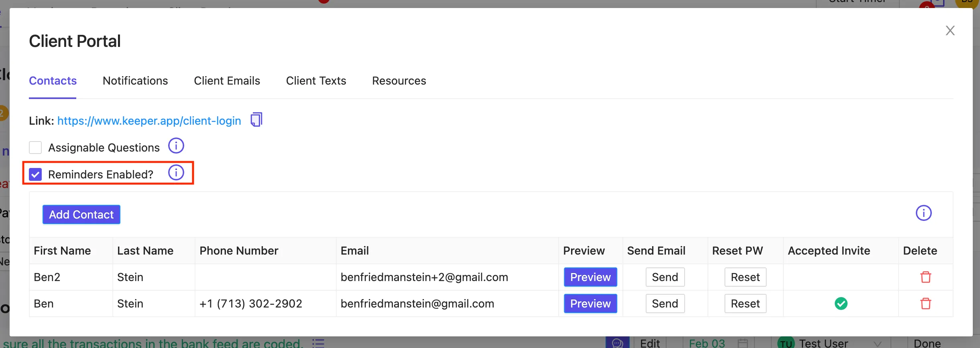Open the Resources tab
Viewport: 980px width, 348px height.
[399, 81]
